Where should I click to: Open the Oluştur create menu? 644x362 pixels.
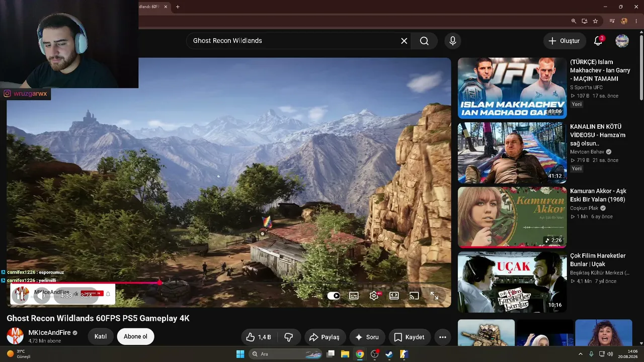(564, 41)
